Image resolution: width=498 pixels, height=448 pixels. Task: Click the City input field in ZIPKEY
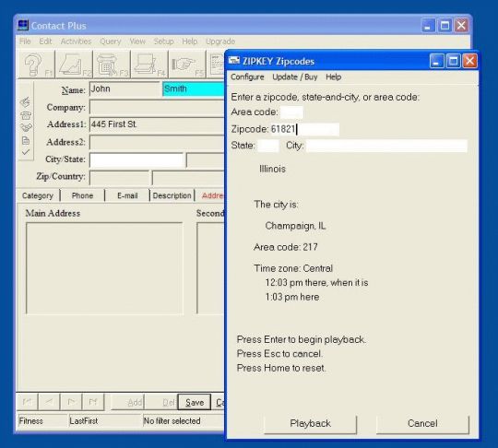(386, 146)
